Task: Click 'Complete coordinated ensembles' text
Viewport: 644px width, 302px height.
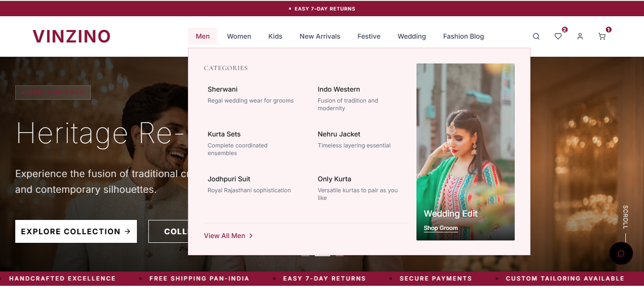Action: (238, 149)
